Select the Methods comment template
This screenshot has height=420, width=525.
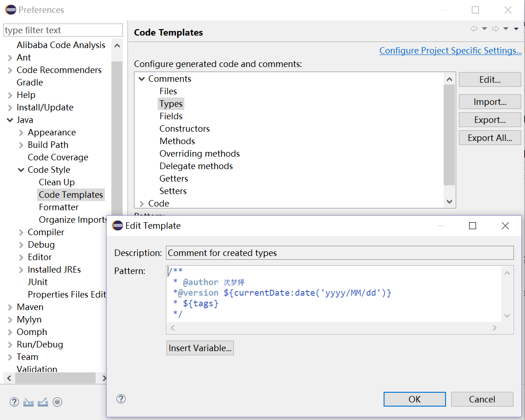(x=177, y=141)
